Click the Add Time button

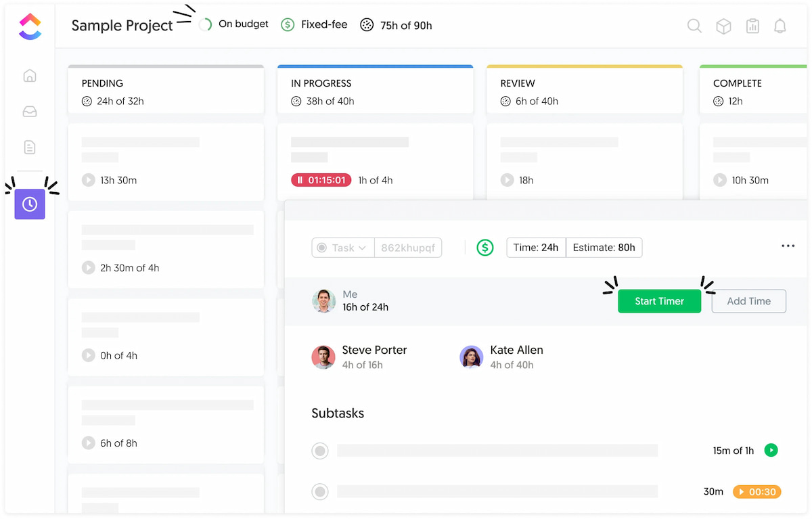pos(748,301)
